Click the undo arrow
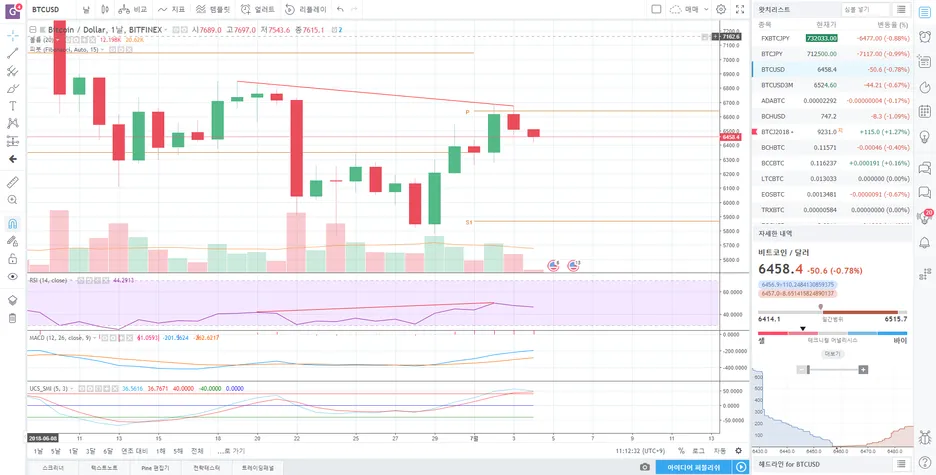This screenshot has width=936, height=475. click(x=340, y=9)
